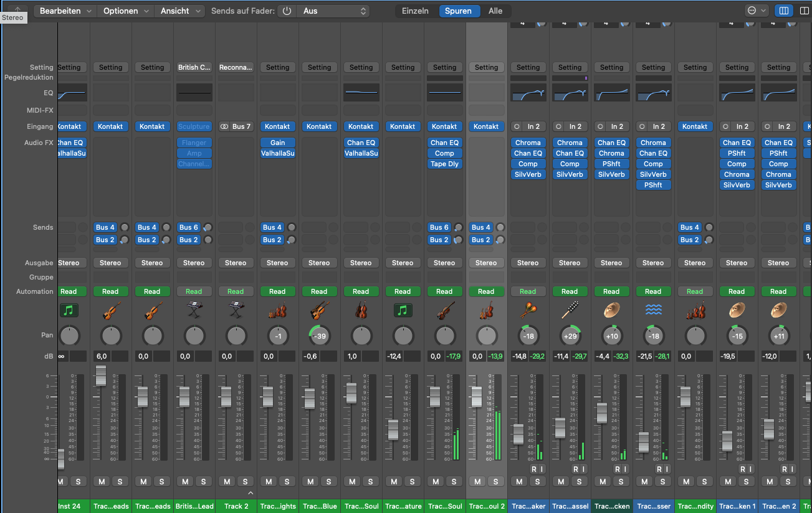Image resolution: width=812 pixels, height=513 pixels.
Task: Click the maracas icon on the Trac...aker channel
Action: [x=528, y=310]
